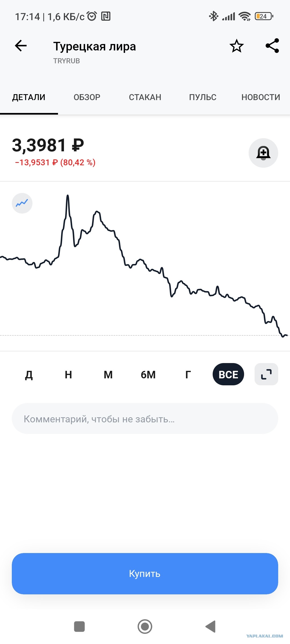The width and height of the screenshot is (290, 644).
Task: Open the ПУЛЬС tab
Action: (x=203, y=97)
